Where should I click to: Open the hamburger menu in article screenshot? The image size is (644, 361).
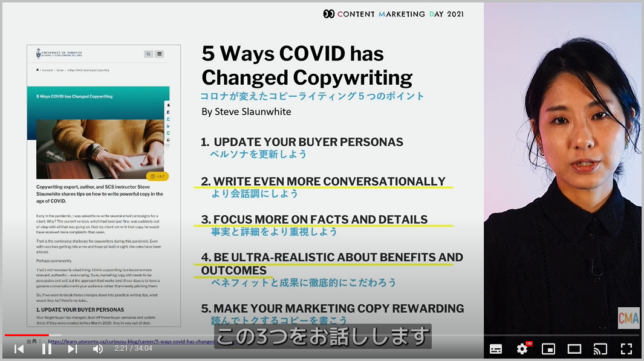pyautogui.click(x=160, y=54)
